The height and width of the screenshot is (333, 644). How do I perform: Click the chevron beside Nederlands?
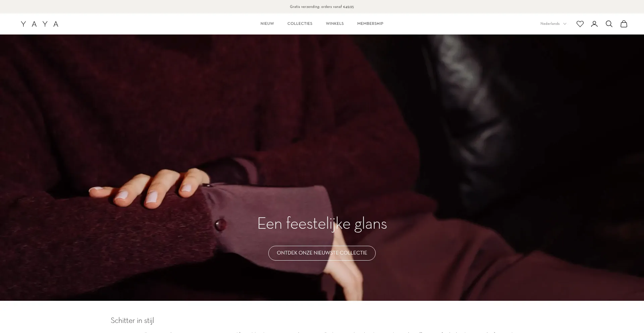pyautogui.click(x=565, y=24)
